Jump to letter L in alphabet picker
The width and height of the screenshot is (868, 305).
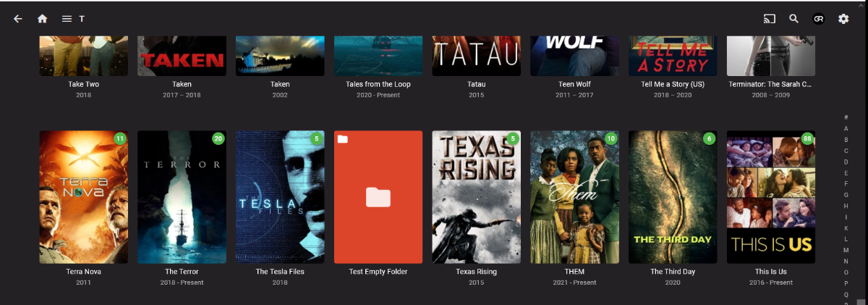point(846,239)
